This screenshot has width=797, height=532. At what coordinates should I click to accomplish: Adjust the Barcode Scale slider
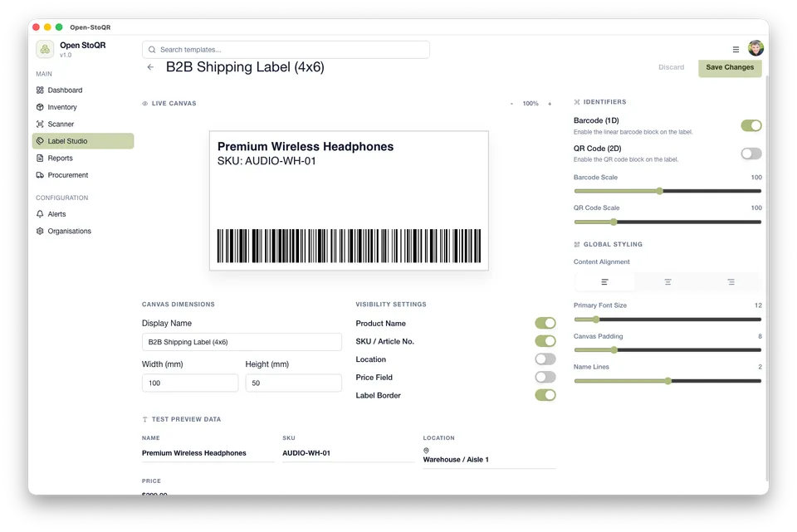(x=667, y=191)
